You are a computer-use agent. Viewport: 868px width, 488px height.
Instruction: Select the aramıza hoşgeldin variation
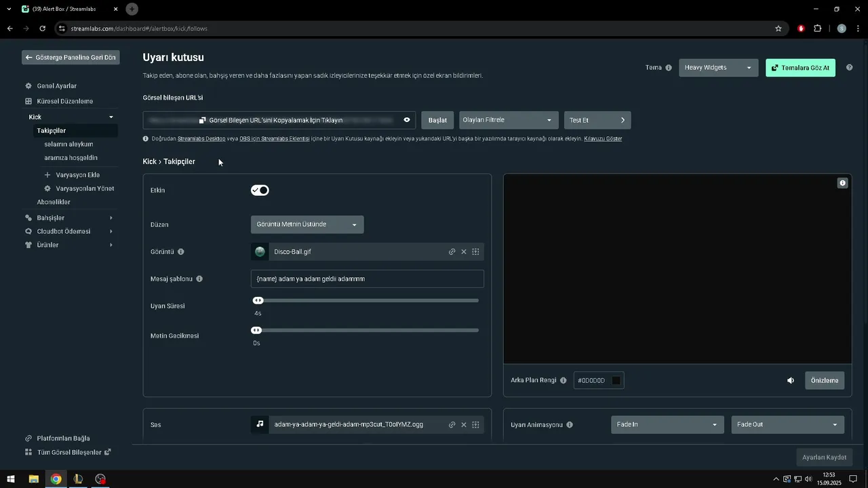click(71, 158)
